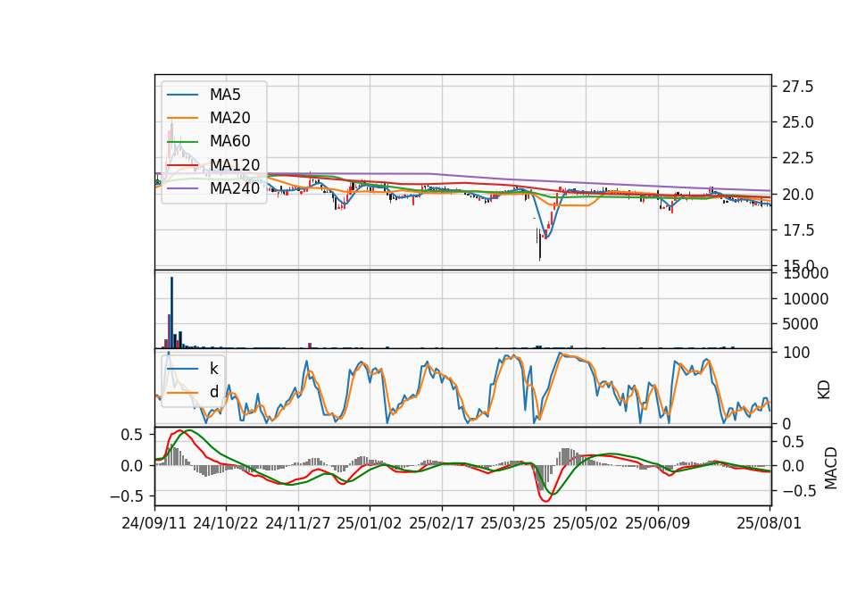This screenshot has width=857, height=616.
Task: Click the orange MA20 legend line sample
Action: tap(182, 118)
